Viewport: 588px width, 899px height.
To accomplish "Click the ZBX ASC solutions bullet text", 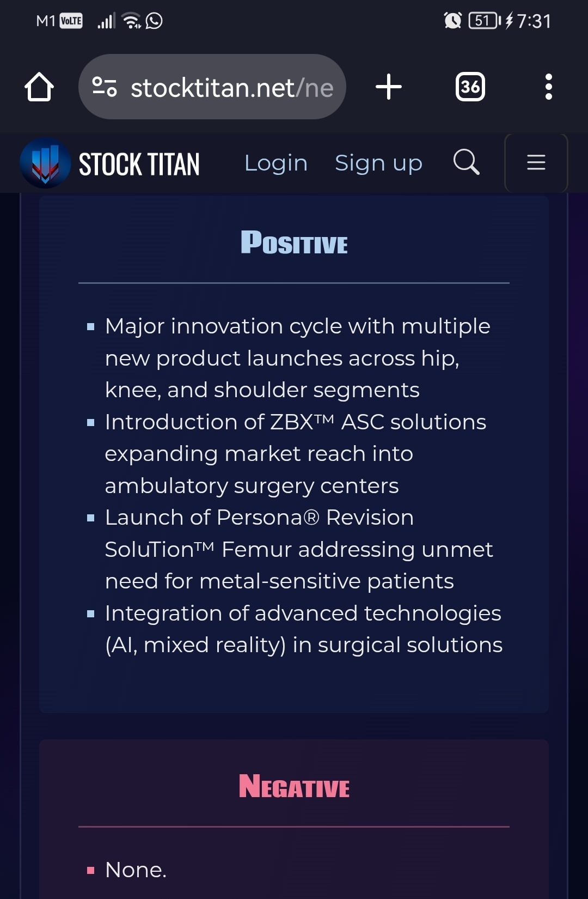I will pyautogui.click(x=296, y=454).
